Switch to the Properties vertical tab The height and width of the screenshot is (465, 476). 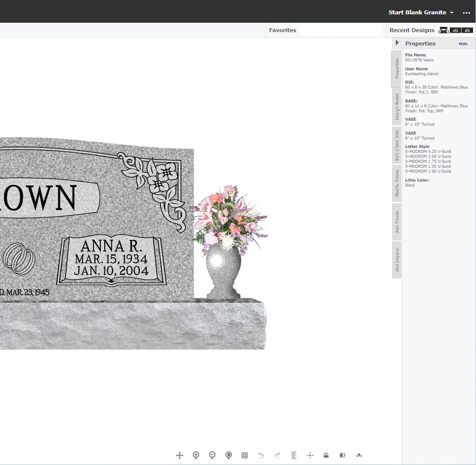[x=397, y=69]
